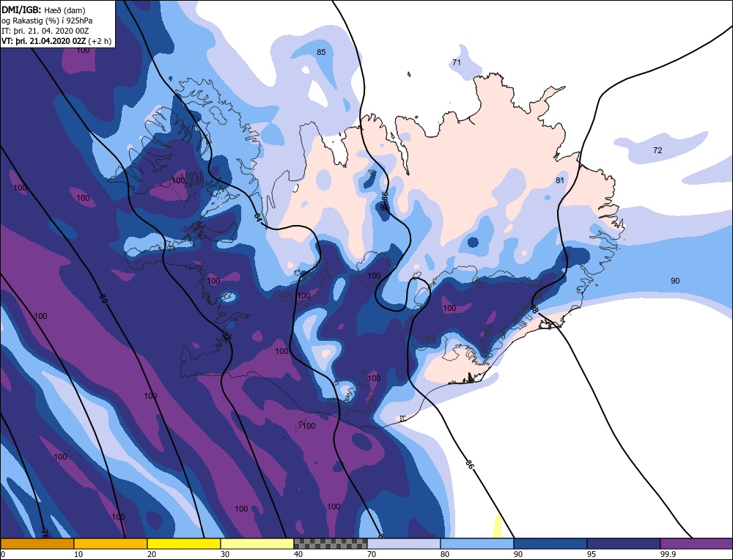Click the dark navy 95-99.9 legend swatch
Viewport: 733px width, 560px height.
pyautogui.click(x=624, y=544)
